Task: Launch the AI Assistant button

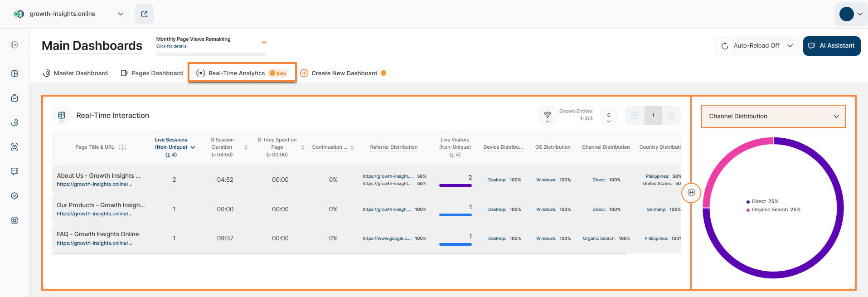Action: [831, 46]
